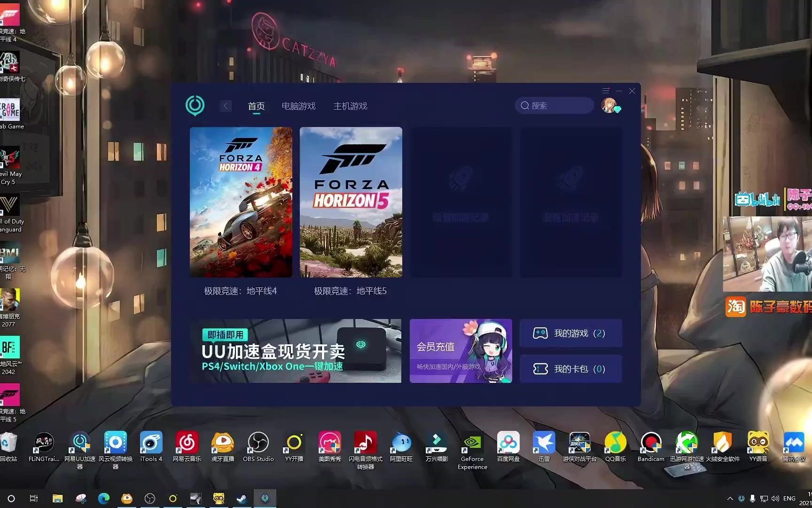Open OBS from the taskbar

(x=149, y=499)
